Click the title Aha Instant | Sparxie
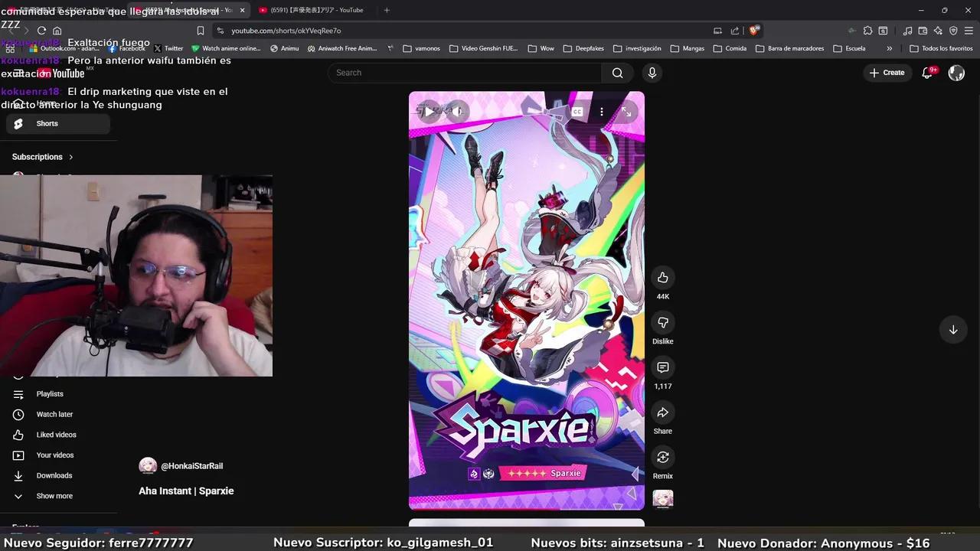The image size is (980, 551). coord(186,491)
